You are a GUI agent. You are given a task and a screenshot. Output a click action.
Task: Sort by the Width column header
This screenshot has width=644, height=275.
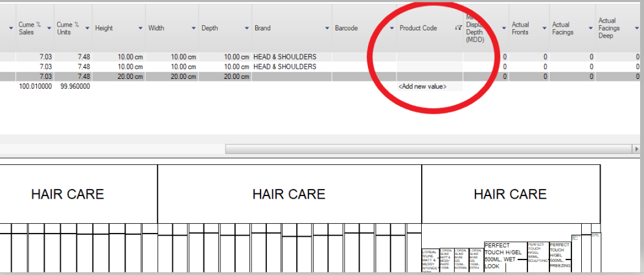156,28
